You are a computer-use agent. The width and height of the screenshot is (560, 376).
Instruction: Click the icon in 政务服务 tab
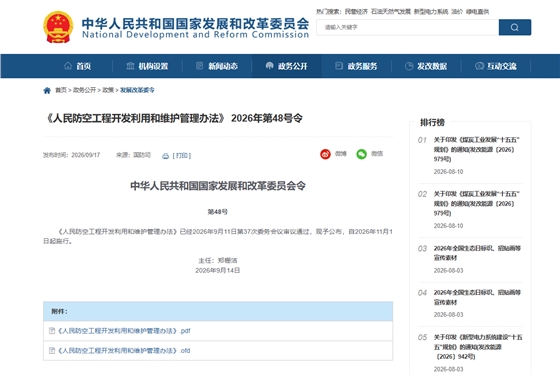tap(339, 66)
